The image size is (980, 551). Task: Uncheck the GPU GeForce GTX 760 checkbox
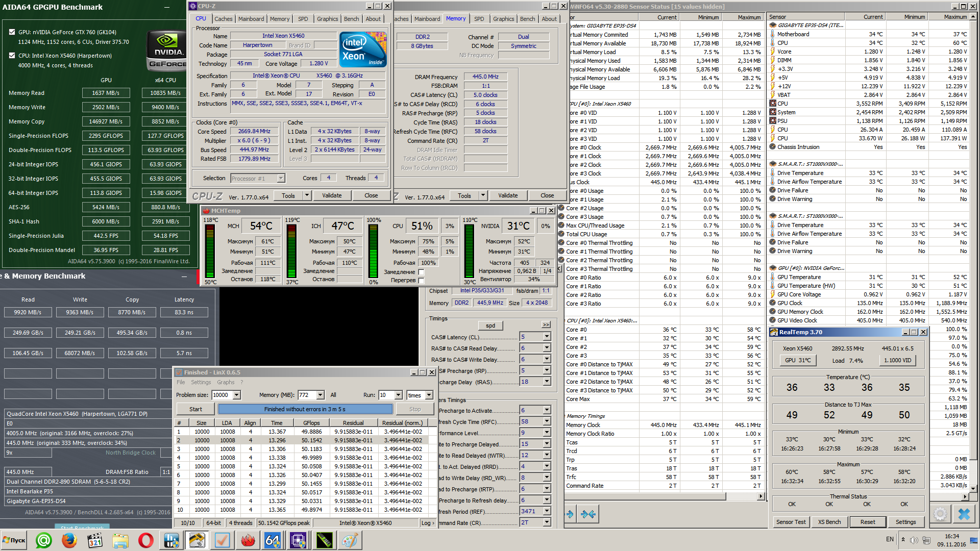point(12,32)
